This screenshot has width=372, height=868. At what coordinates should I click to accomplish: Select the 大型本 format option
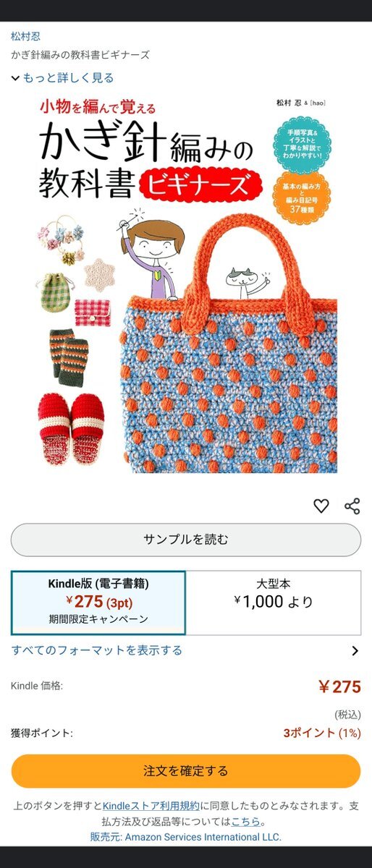274,603
